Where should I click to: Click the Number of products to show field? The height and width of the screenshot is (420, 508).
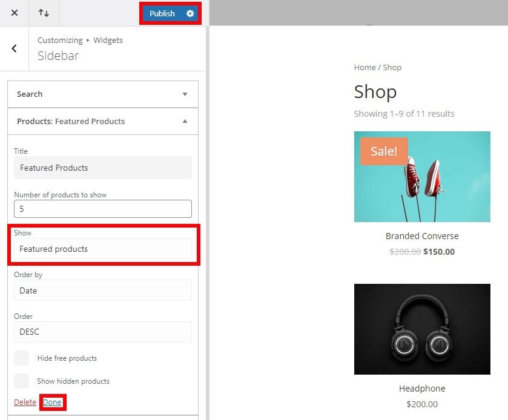(102, 208)
